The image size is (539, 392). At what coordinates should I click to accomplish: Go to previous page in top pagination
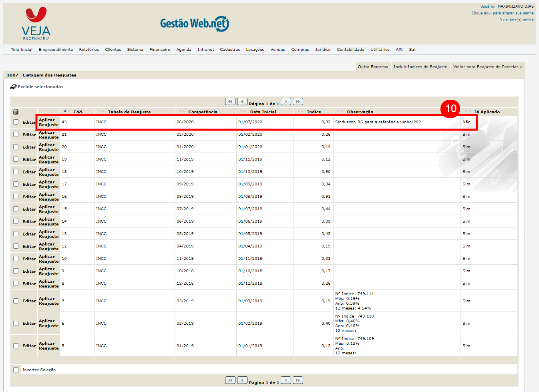point(242,102)
